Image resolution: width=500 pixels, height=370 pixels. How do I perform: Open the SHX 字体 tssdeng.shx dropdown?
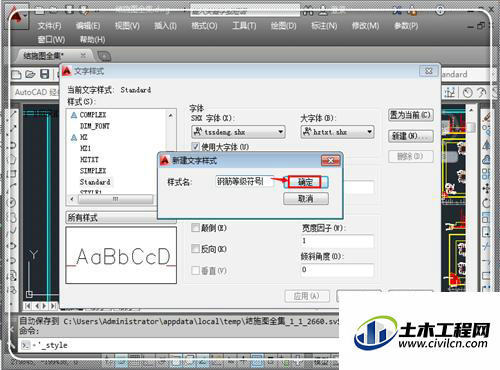pyautogui.click(x=238, y=132)
